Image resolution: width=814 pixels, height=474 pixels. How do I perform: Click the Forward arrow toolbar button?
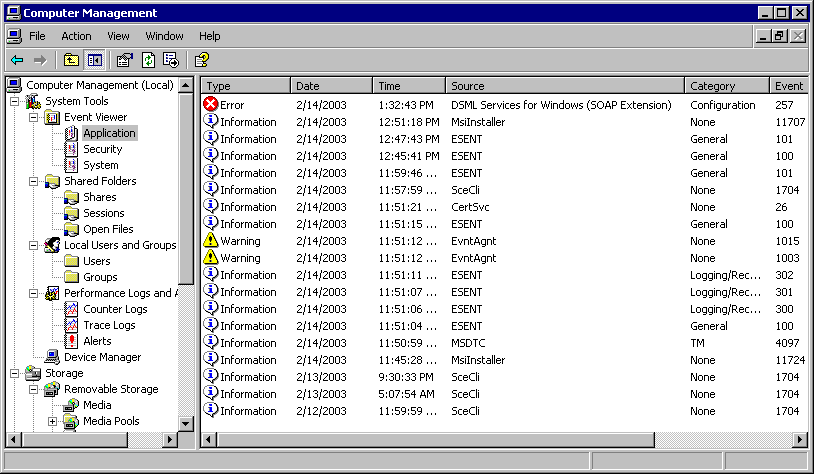(x=40, y=60)
